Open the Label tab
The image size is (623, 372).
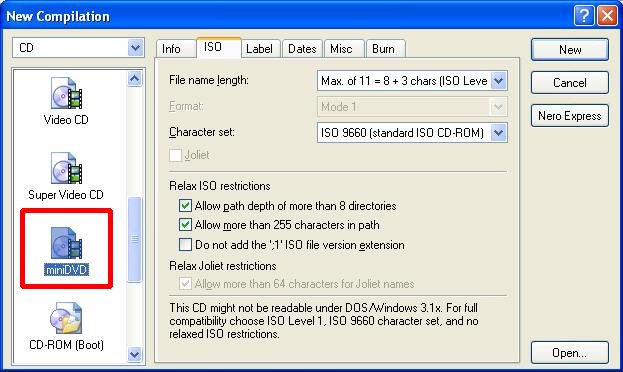[260, 49]
